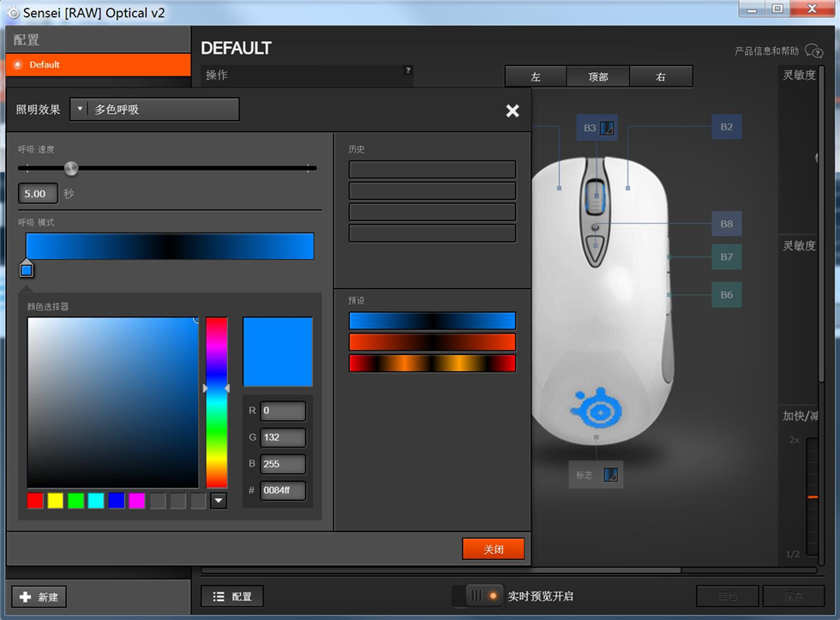Toggle the 实时预览开启 live preview switch
This screenshot has height=620, width=840.
tap(478, 596)
